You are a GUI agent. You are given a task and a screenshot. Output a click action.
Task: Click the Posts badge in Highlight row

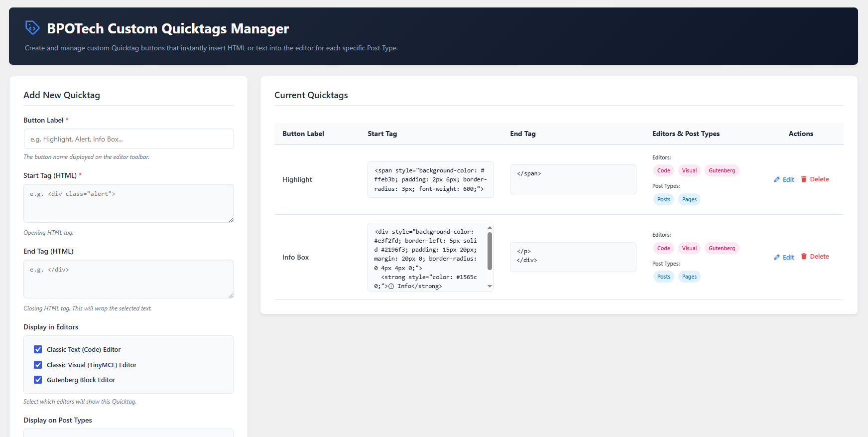click(x=663, y=199)
